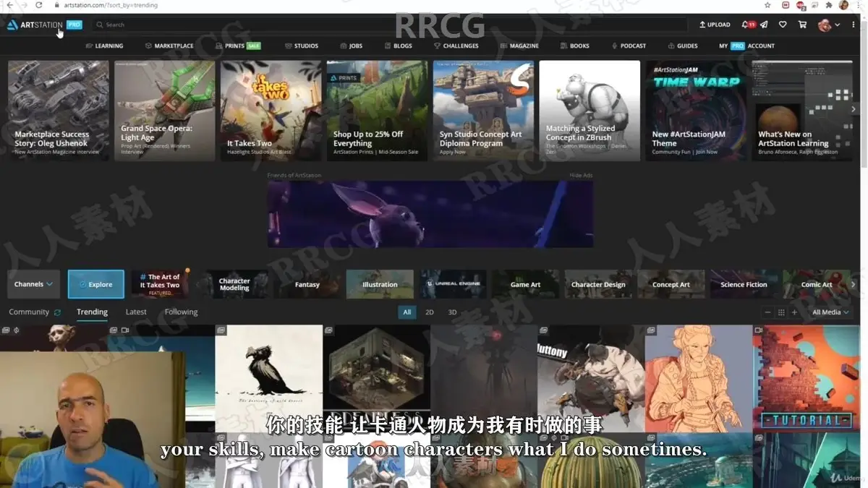Open the Character Modeling channel
The width and height of the screenshot is (868, 488).
[234, 284]
